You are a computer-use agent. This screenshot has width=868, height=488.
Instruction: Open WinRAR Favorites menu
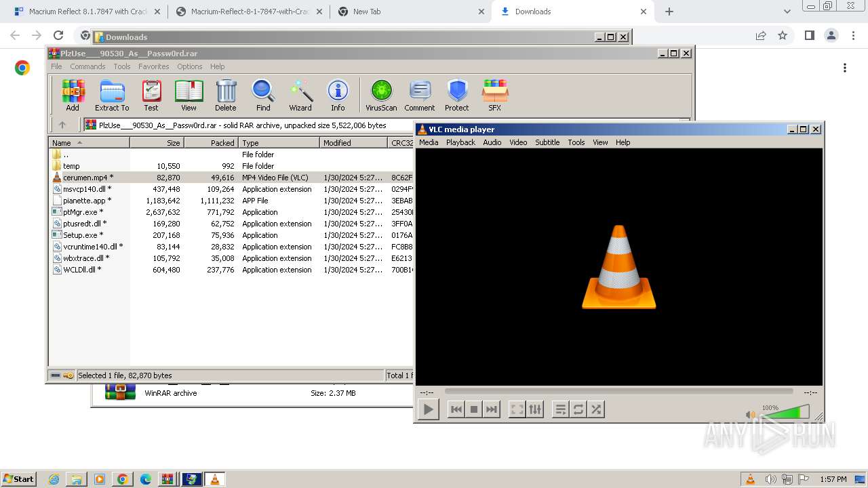click(x=154, y=66)
